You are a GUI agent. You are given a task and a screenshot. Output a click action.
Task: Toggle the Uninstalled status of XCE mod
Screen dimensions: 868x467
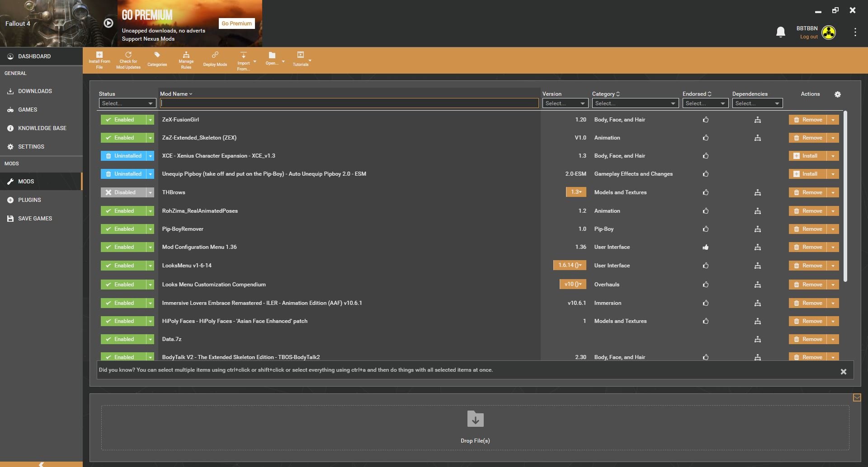[x=123, y=156]
